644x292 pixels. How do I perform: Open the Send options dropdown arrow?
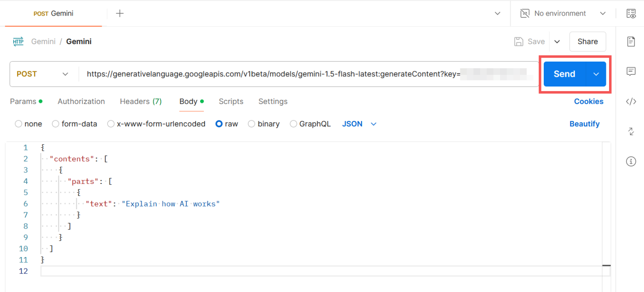click(x=596, y=74)
